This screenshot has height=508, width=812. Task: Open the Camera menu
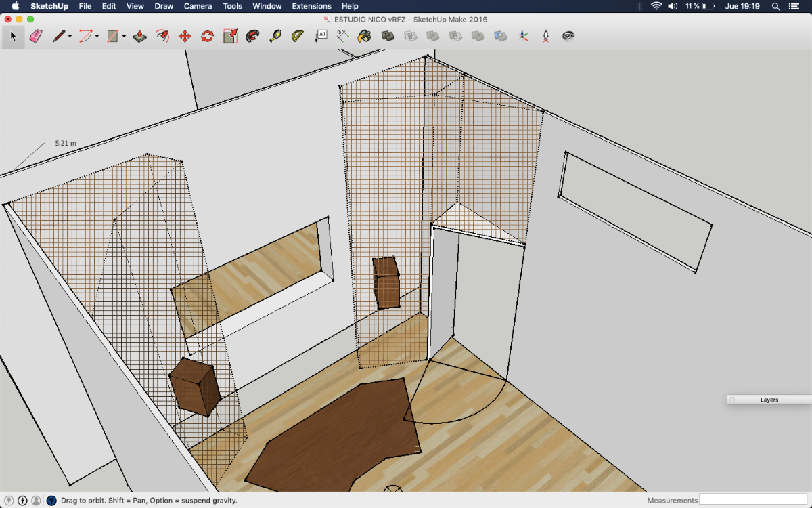point(198,6)
